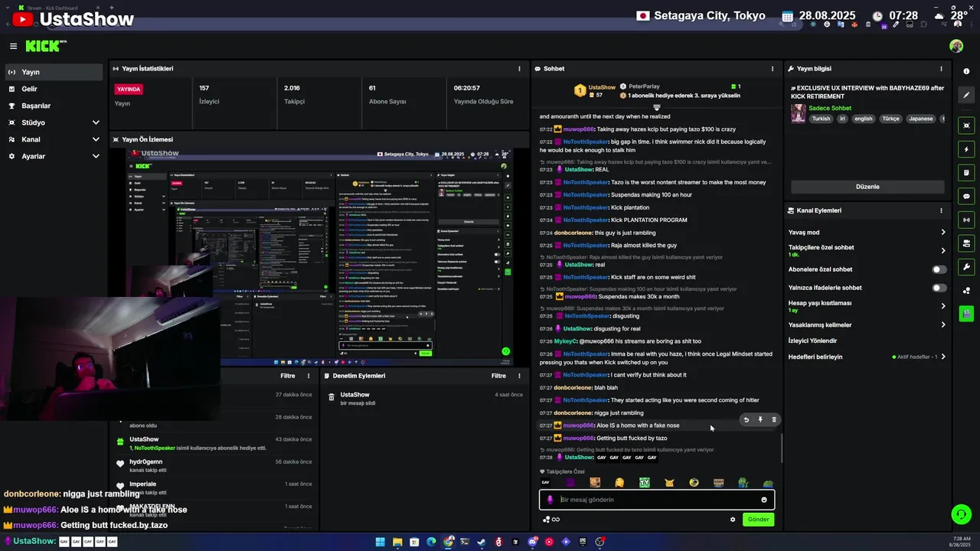The image size is (980, 551).
Task: Click the infinity icon below message box
Action: click(x=555, y=520)
